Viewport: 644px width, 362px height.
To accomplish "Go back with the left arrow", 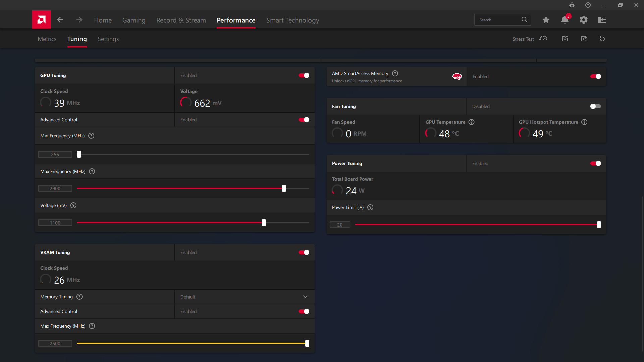I will [60, 20].
